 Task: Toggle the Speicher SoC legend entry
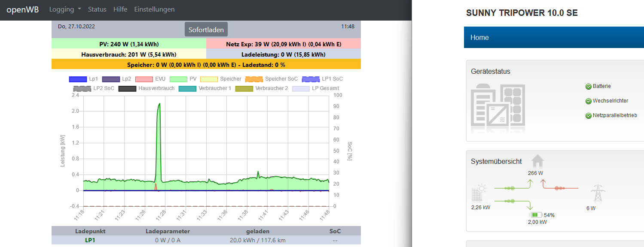point(271,79)
